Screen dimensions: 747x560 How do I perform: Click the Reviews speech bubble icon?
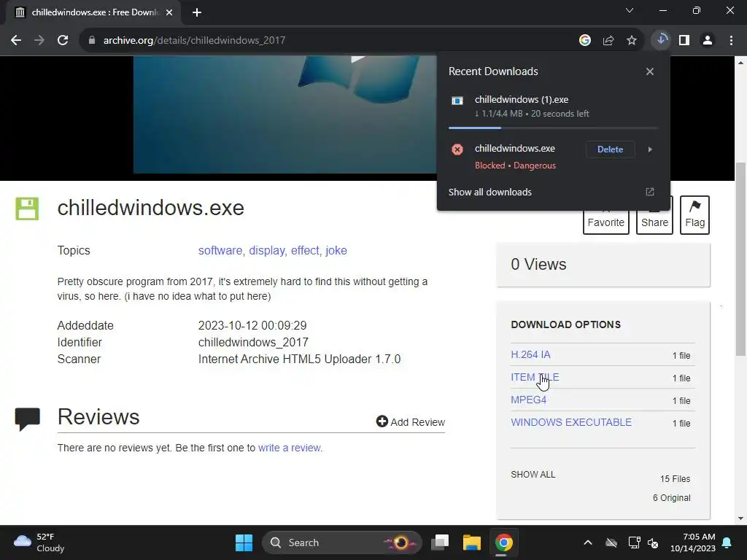27,419
